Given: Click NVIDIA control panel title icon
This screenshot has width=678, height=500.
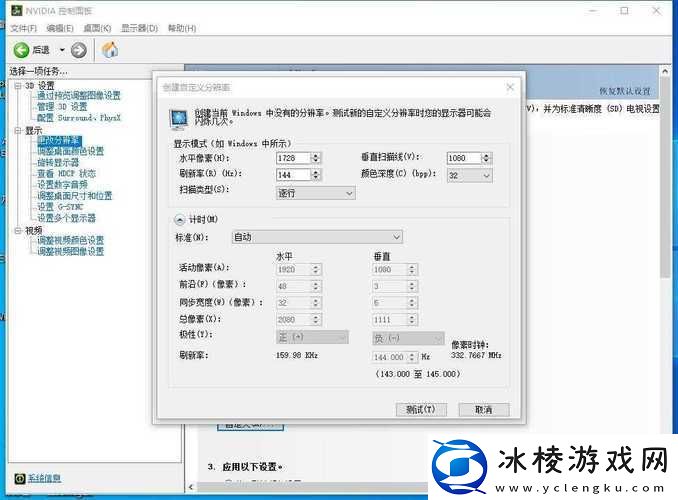Looking at the screenshot, I should 16,10.
